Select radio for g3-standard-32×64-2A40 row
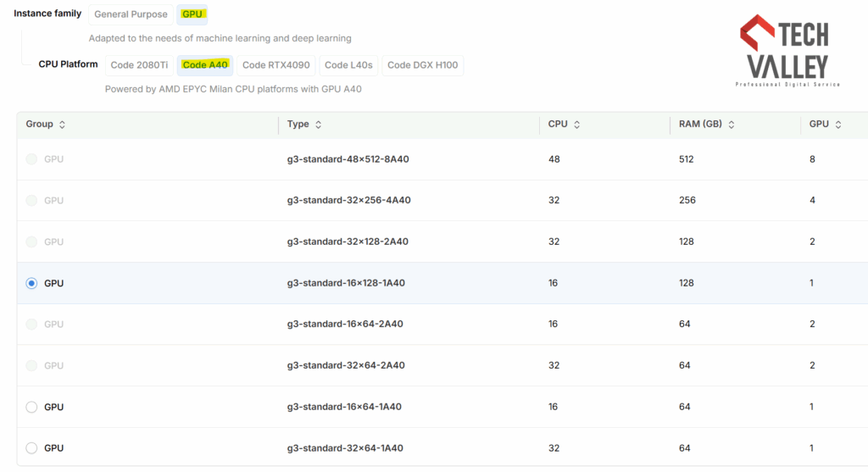This screenshot has height=472, width=868. point(31,366)
